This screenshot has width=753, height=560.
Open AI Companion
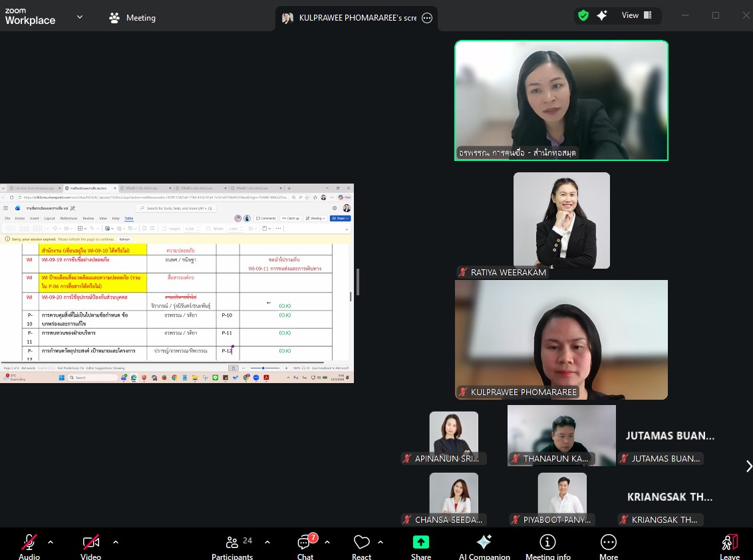coord(484,542)
